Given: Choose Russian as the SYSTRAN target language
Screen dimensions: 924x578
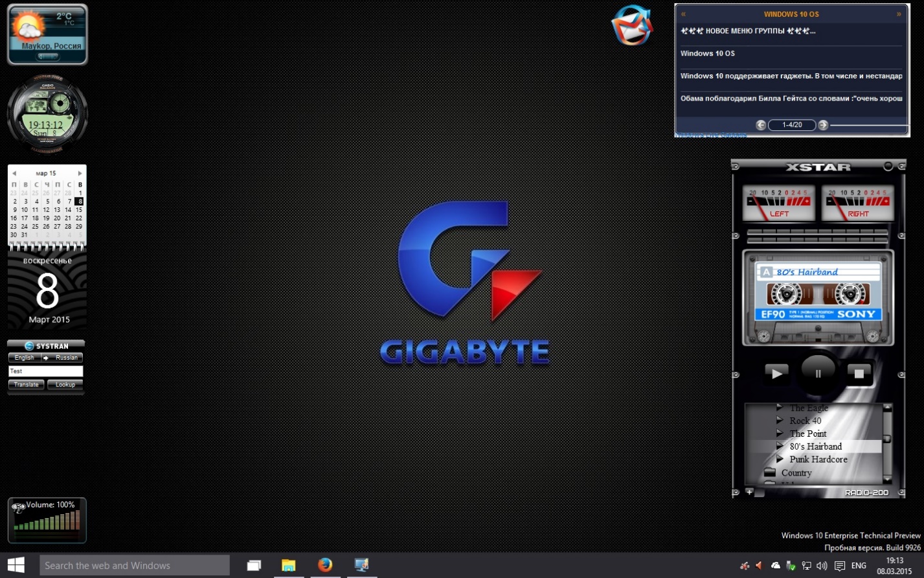Looking at the screenshot, I should click(67, 358).
